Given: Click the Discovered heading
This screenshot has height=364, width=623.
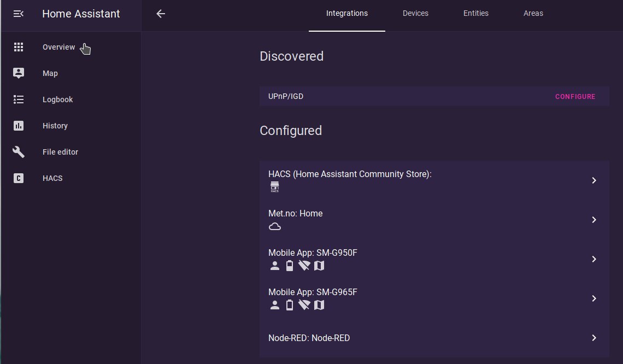Looking at the screenshot, I should [292, 56].
